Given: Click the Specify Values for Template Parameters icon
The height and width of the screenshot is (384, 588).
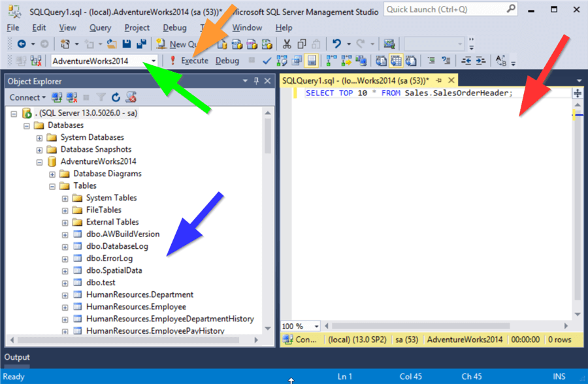Looking at the screenshot, I should pyautogui.click(x=501, y=61).
